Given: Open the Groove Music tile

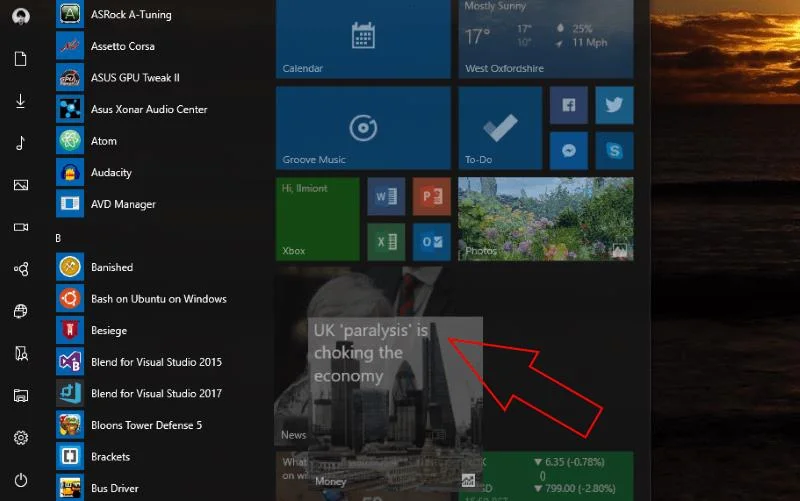Looking at the screenshot, I should click(x=363, y=128).
